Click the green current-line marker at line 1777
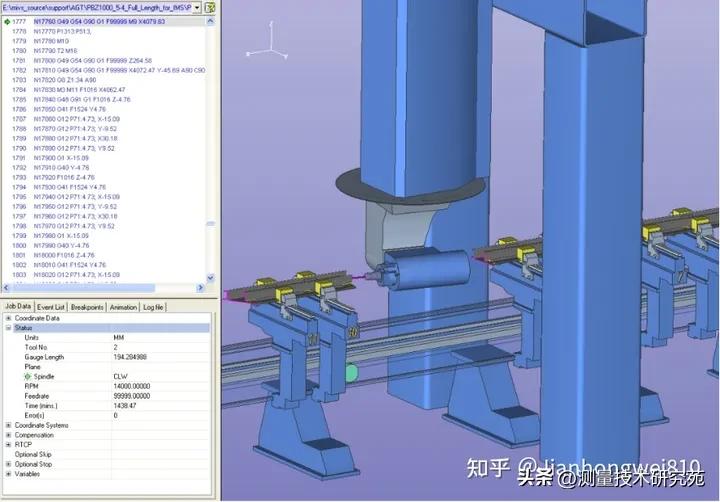Image resolution: width=720 pixels, height=502 pixels. 6,21
